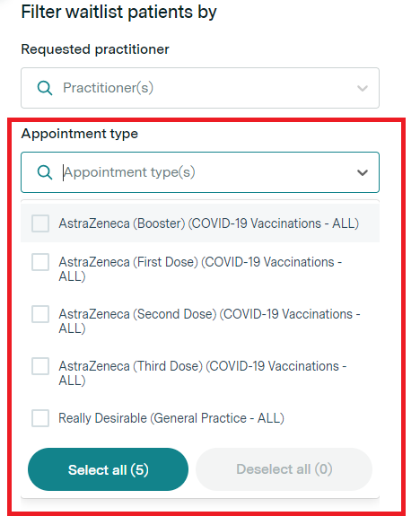Image resolution: width=420 pixels, height=525 pixels.
Task: Tick the AstraZeneca (Booster) checkbox
Action: [x=40, y=223]
